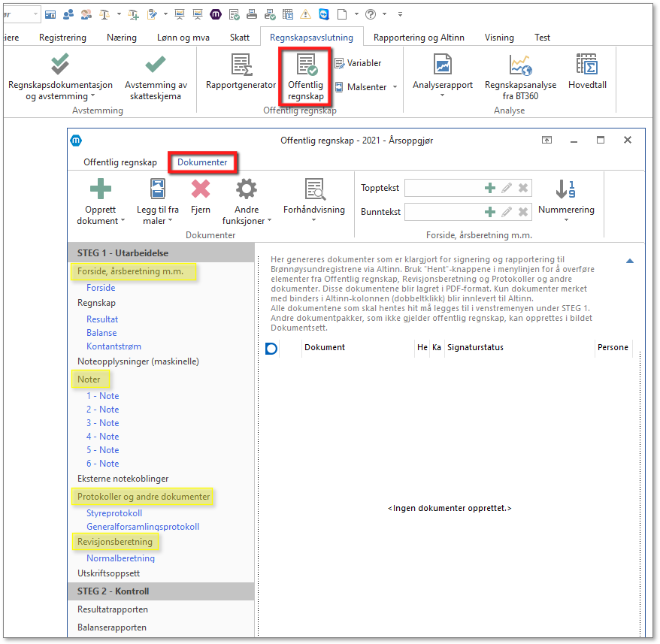Open the Hovedtall report
This screenshot has width=660, height=644.
587,72
